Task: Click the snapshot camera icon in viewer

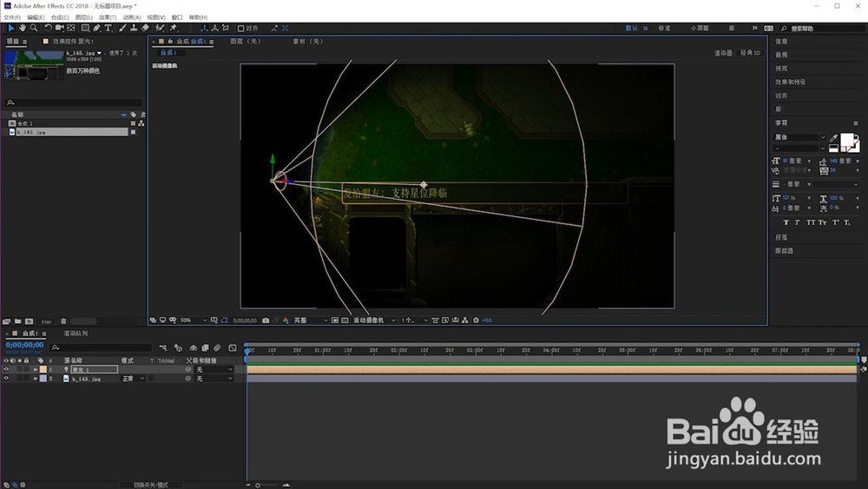Action: pyautogui.click(x=266, y=320)
